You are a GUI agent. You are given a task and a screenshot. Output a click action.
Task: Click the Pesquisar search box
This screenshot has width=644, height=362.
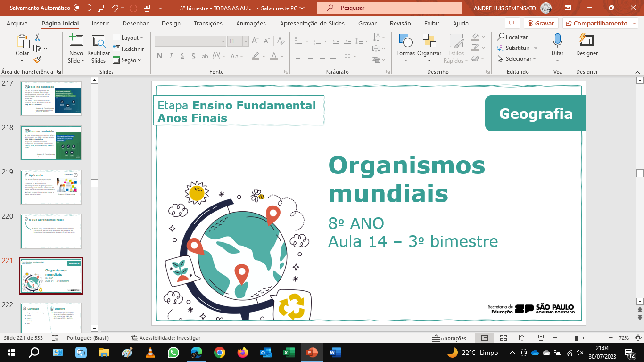[389, 8]
